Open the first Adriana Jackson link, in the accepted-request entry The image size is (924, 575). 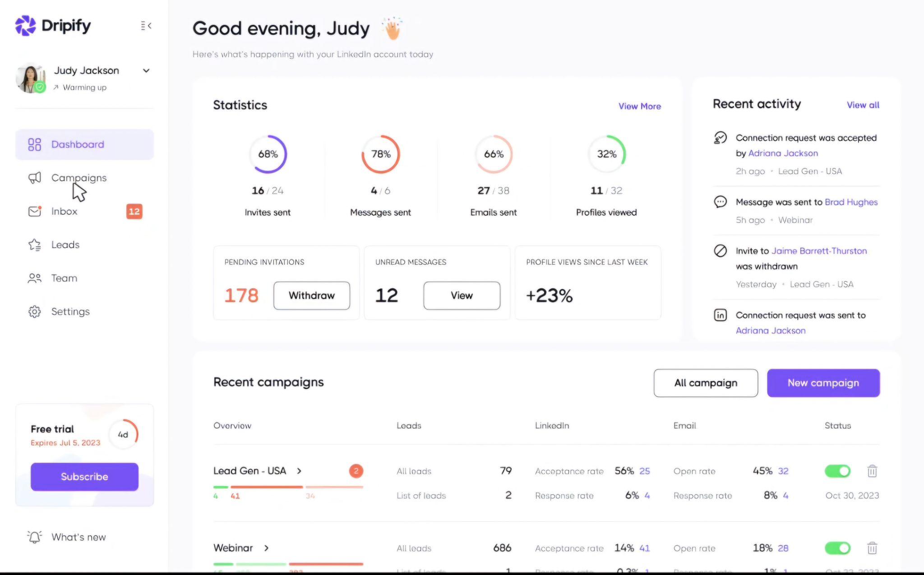tap(783, 153)
